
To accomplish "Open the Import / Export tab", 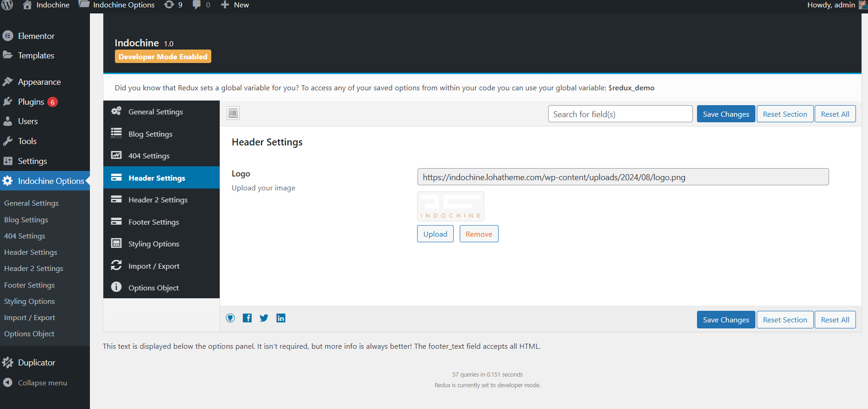I will [153, 266].
